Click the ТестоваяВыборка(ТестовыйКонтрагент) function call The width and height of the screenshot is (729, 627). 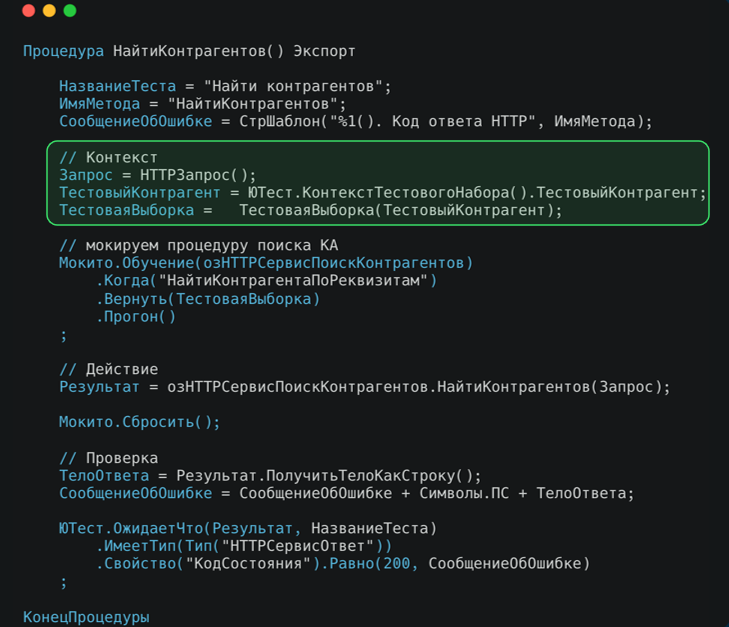pyautogui.click(x=397, y=210)
